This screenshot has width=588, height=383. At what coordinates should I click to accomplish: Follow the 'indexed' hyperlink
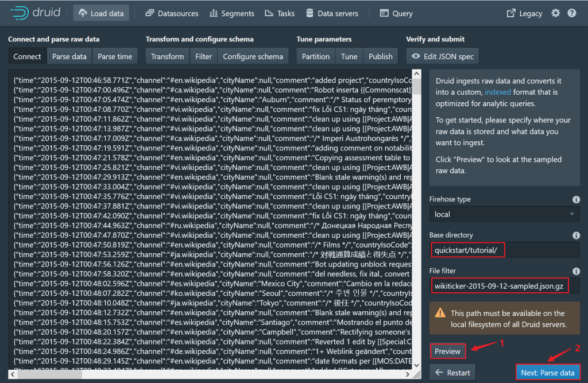tap(498, 92)
